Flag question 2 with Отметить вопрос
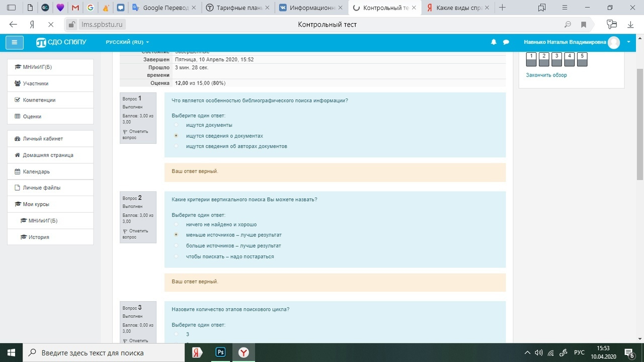The image size is (644, 362). (135, 234)
